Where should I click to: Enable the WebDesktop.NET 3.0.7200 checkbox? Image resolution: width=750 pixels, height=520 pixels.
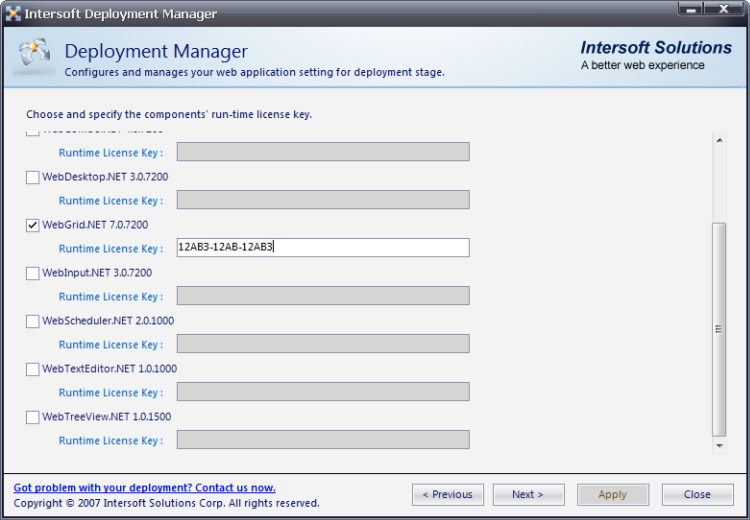click(x=33, y=177)
